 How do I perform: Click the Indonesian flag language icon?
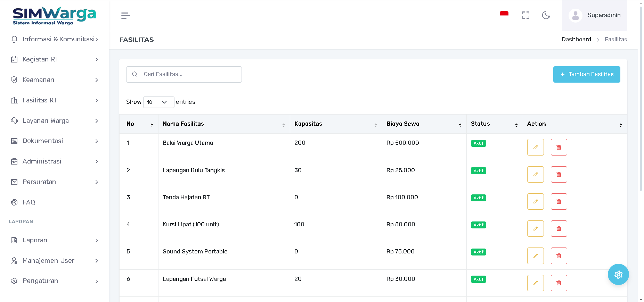click(x=504, y=14)
